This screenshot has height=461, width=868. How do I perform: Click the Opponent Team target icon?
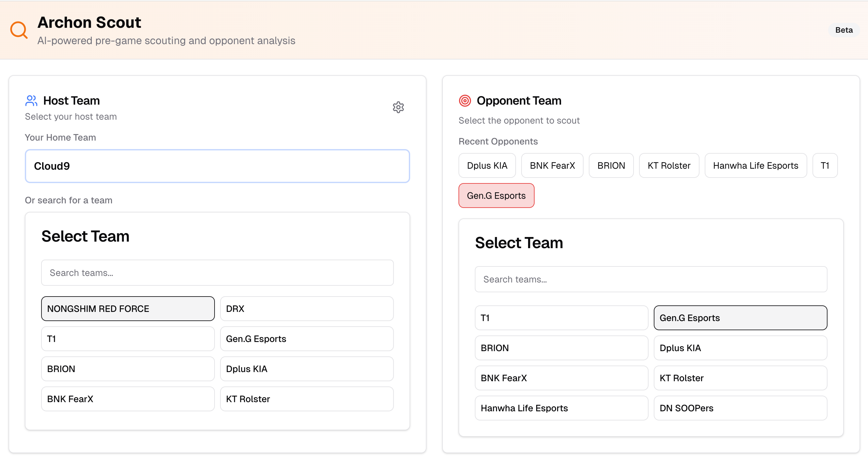click(465, 100)
